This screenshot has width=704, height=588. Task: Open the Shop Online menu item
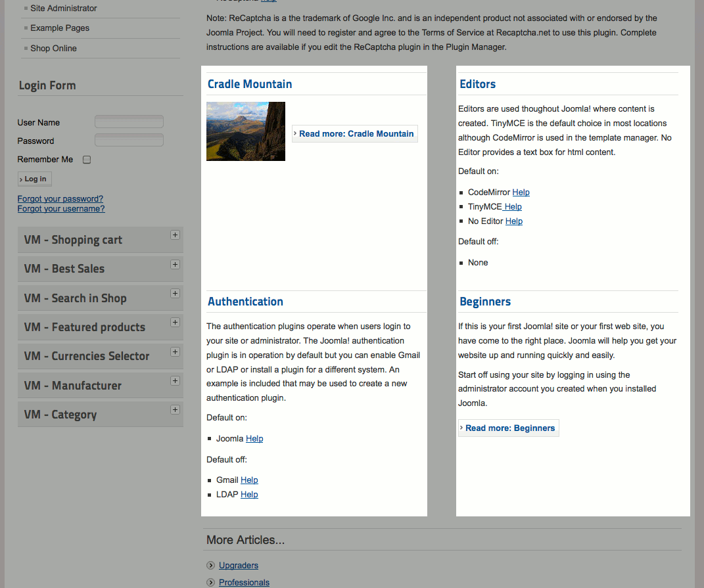(x=53, y=48)
